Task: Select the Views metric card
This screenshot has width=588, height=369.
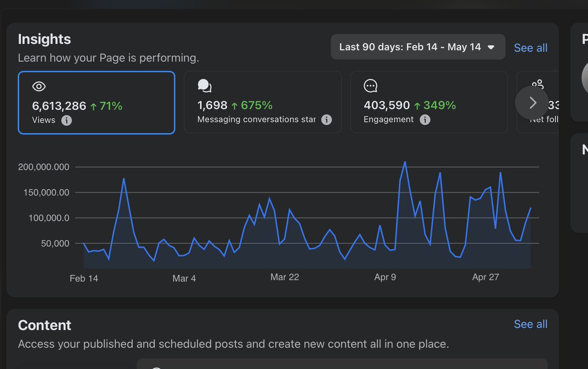Action: pyautogui.click(x=97, y=102)
